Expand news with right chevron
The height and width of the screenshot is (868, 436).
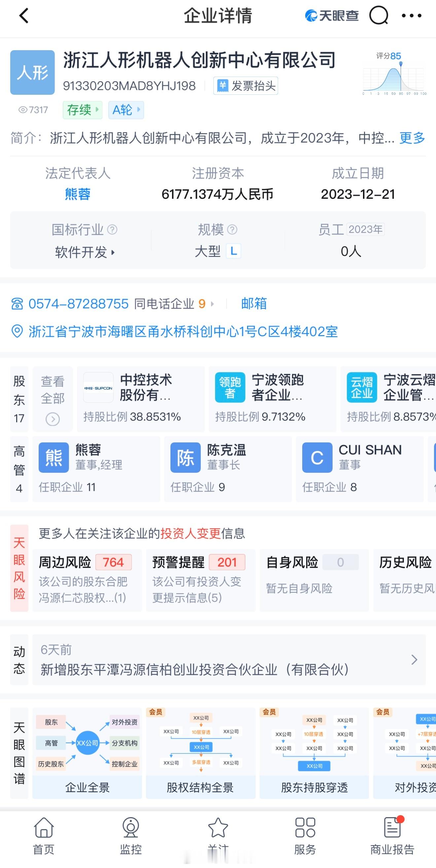pyautogui.click(x=415, y=659)
